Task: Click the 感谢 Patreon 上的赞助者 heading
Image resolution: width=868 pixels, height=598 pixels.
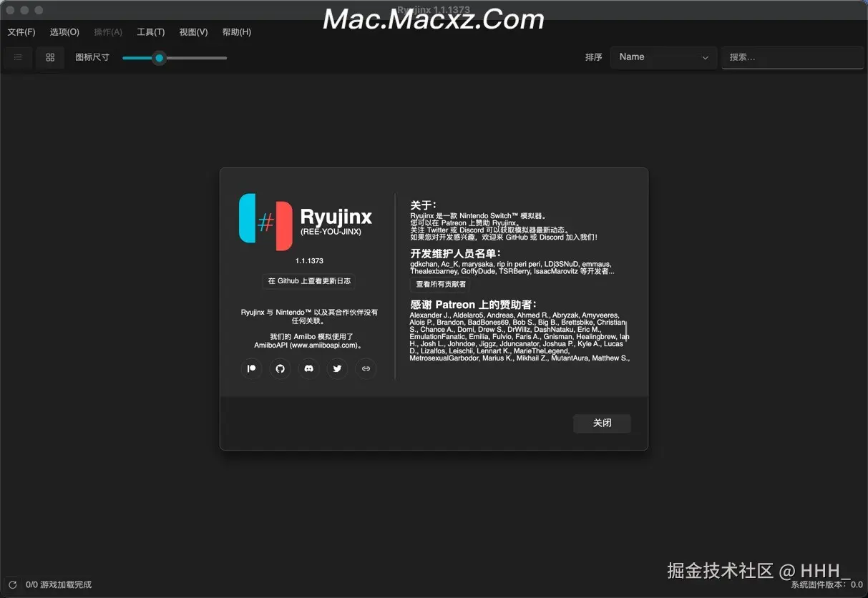Action: coord(473,304)
